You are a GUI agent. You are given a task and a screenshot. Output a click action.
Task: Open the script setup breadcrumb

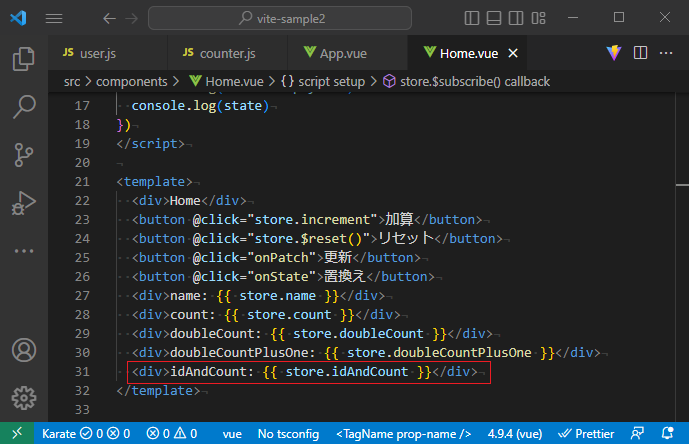click(x=323, y=81)
